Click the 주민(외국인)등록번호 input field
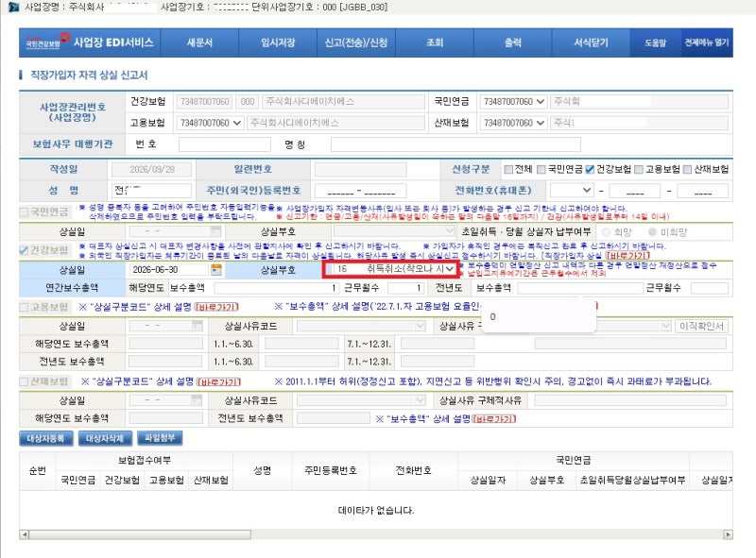This screenshot has height=558, width=756. [360, 191]
